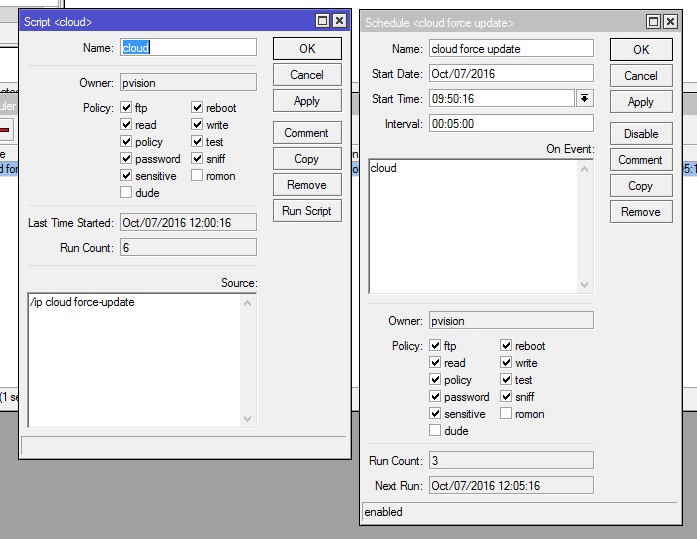
Task: Open the Start Time dropdown arrow
Action: pyautogui.click(x=585, y=98)
